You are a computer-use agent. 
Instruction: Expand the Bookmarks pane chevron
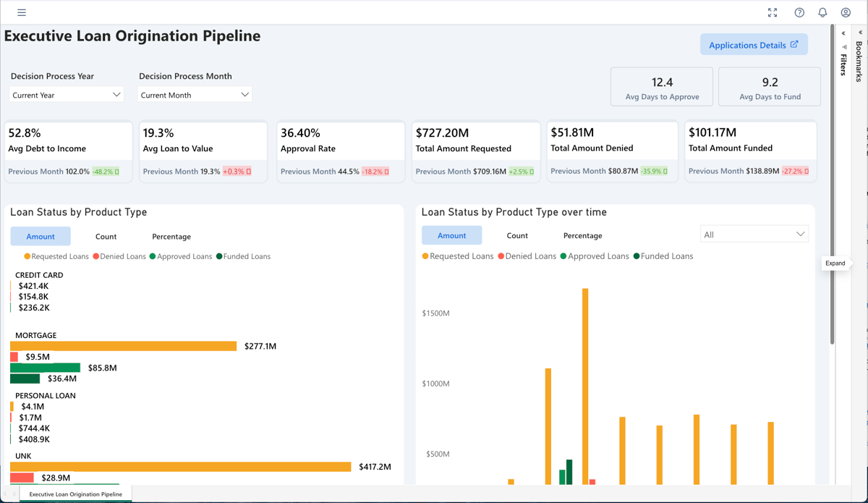tap(860, 33)
